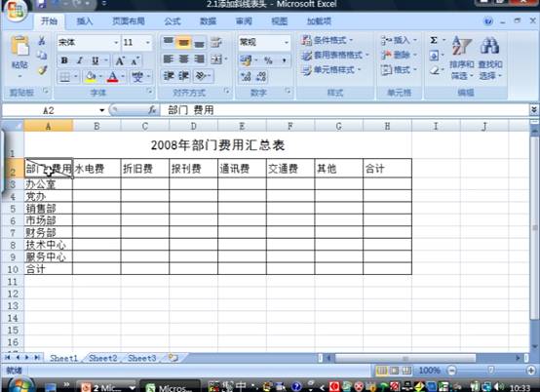Click the Sort and Filter icon
540x392 pixels.
tap(461, 46)
